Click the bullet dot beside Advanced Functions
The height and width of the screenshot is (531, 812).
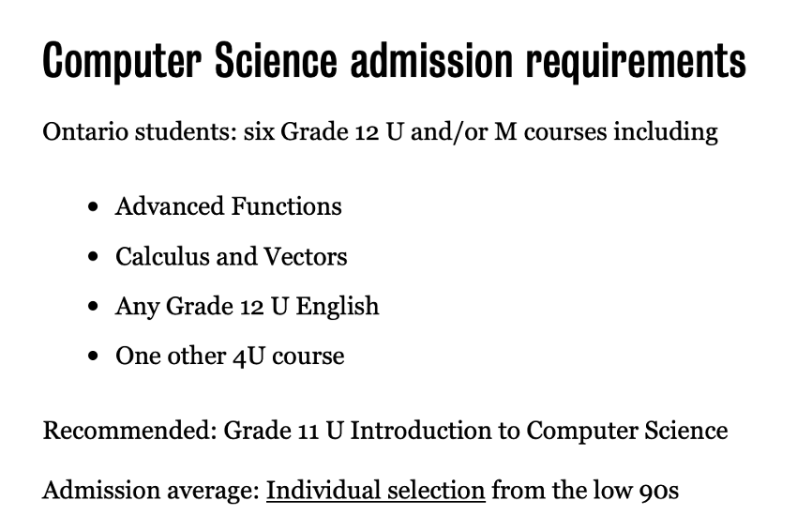click(93, 207)
